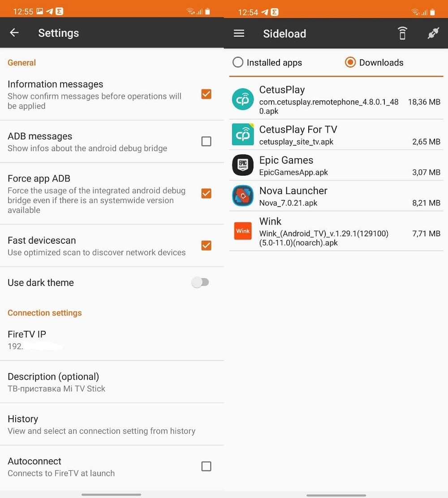448x498 pixels.
Task: Tap the CetusPlay app icon
Action: 243,99
